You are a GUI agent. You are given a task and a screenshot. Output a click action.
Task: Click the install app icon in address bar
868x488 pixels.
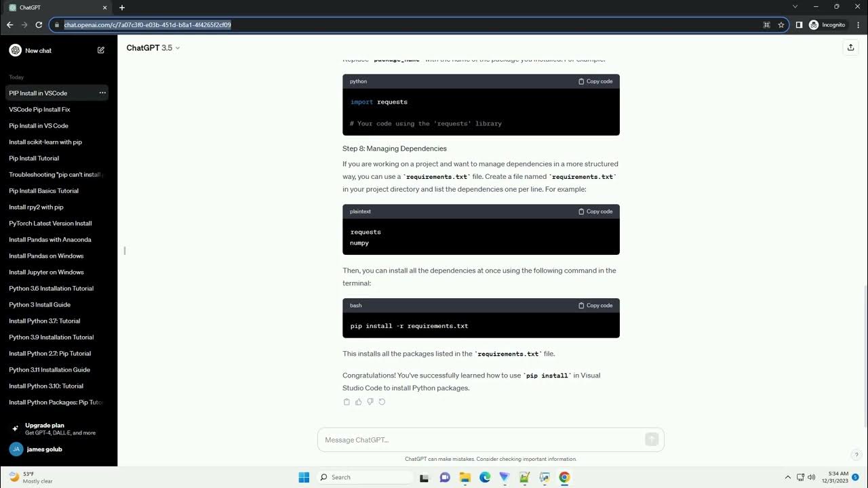[766, 25]
